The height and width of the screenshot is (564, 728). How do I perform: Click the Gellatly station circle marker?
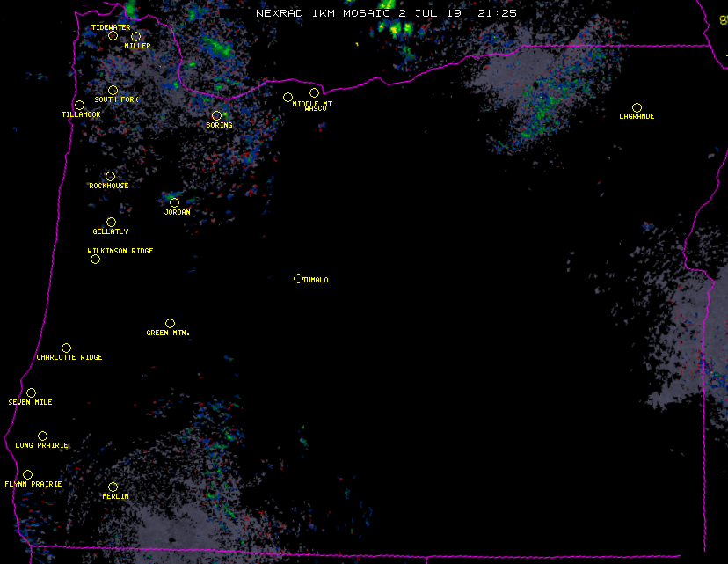(111, 222)
